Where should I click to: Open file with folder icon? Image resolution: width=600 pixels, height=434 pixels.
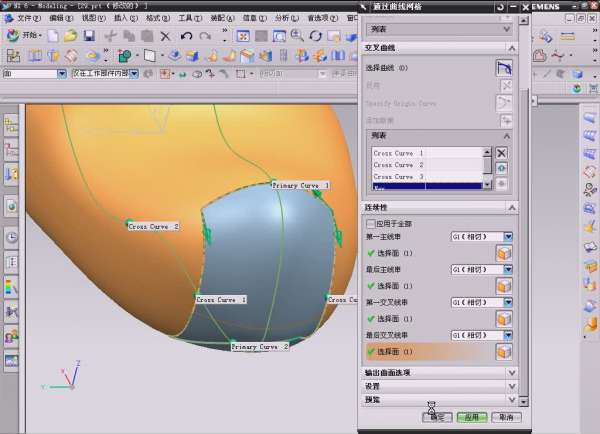[71, 36]
